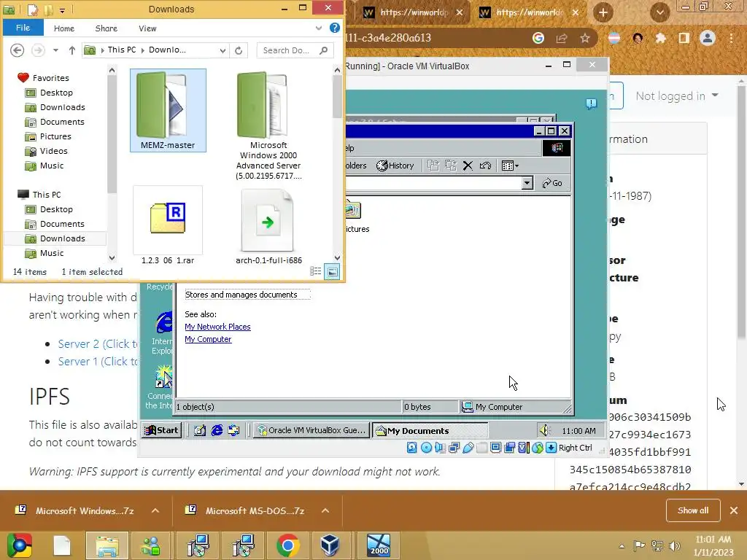Click VirtualBox notification icon
747x560 pixels.
coord(591,104)
